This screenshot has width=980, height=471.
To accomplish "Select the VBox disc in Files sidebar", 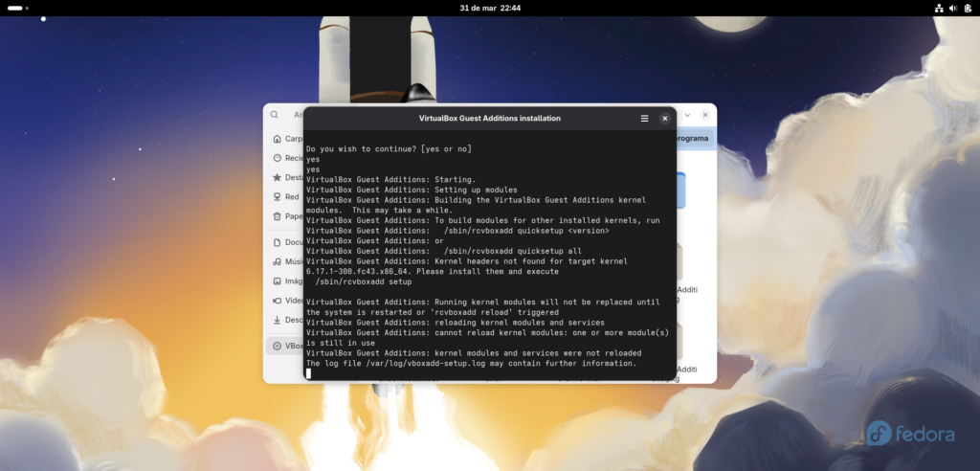I will (x=287, y=346).
